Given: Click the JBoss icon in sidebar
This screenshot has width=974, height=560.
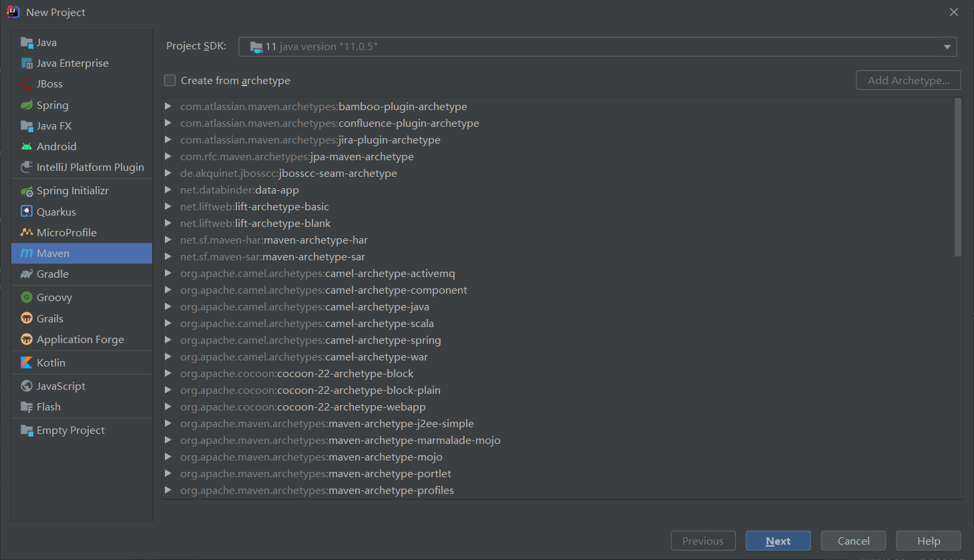Looking at the screenshot, I should click(x=27, y=84).
